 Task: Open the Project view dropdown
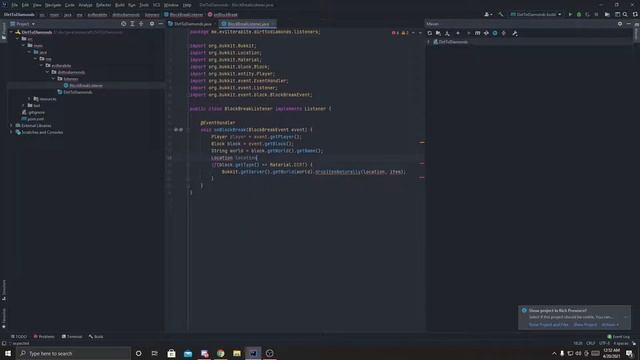pos(23,24)
